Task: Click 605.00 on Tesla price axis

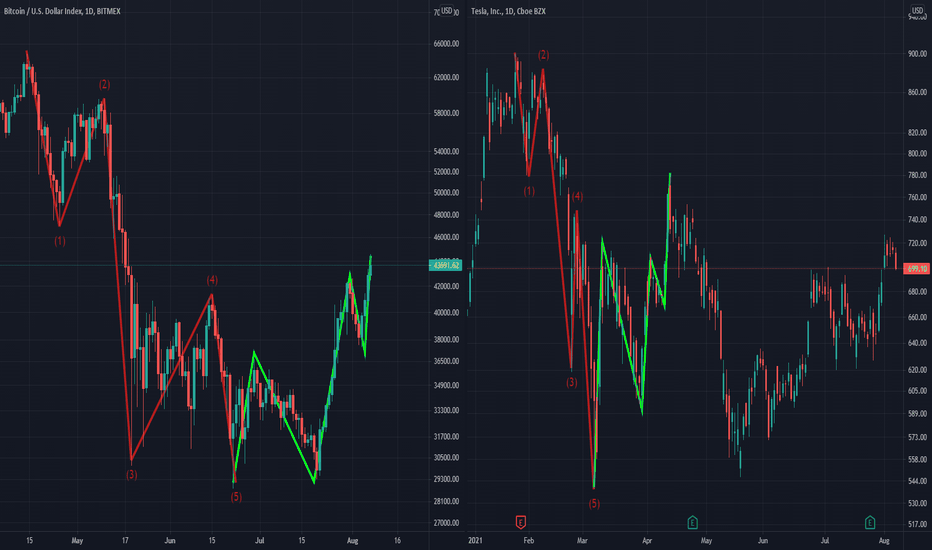Action: (917, 391)
